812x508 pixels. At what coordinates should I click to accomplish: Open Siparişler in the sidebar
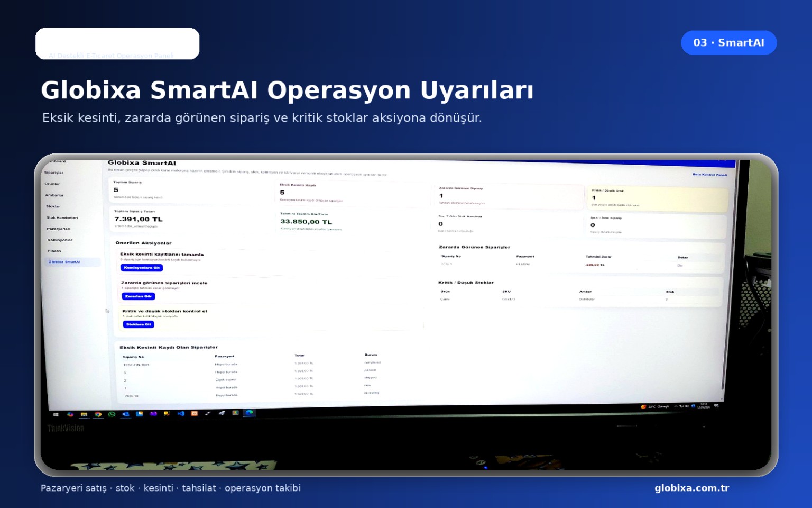point(54,173)
